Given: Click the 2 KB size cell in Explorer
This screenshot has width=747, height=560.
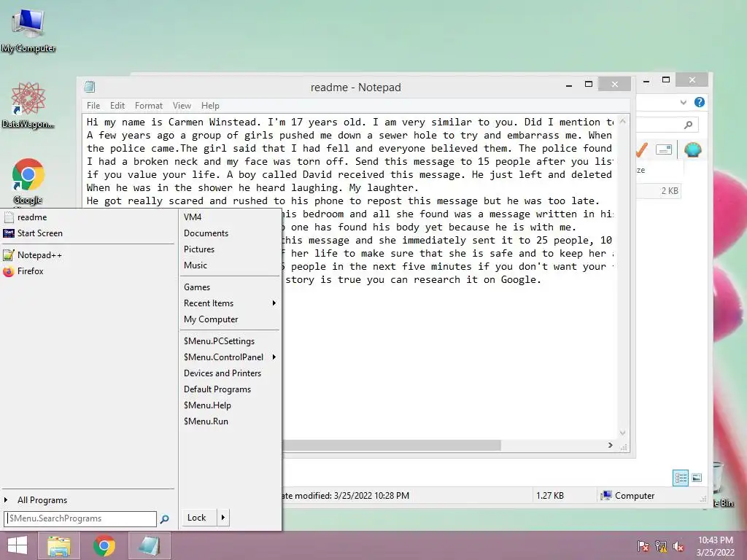Looking at the screenshot, I should point(670,191).
